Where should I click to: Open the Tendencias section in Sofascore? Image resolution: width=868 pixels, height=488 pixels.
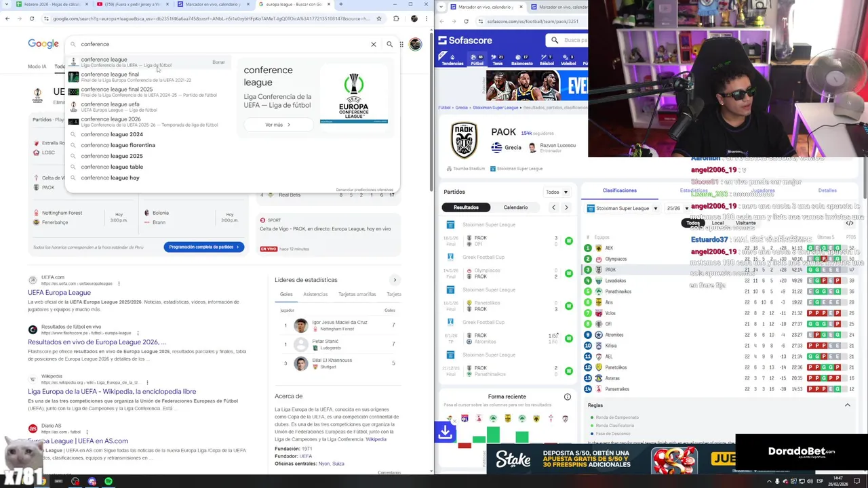point(452,60)
